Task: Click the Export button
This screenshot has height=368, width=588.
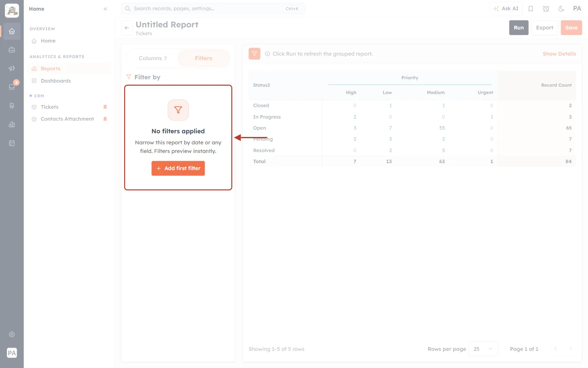Action: click(x=545, y=28)
